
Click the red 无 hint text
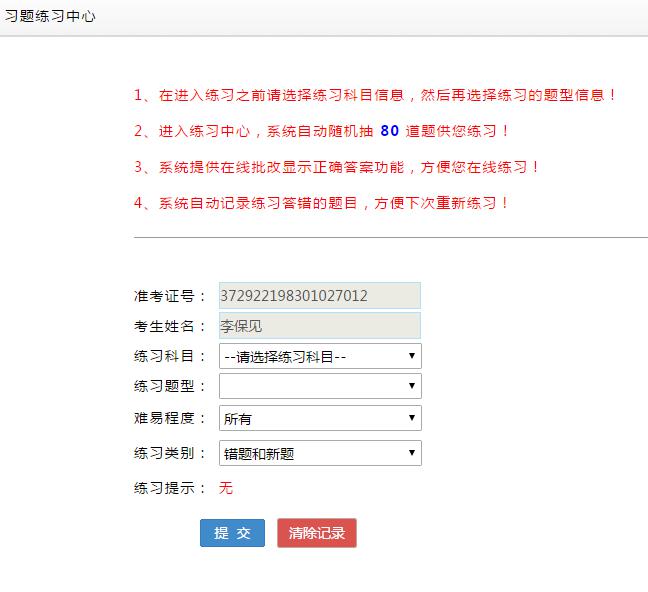click(226, 488)
